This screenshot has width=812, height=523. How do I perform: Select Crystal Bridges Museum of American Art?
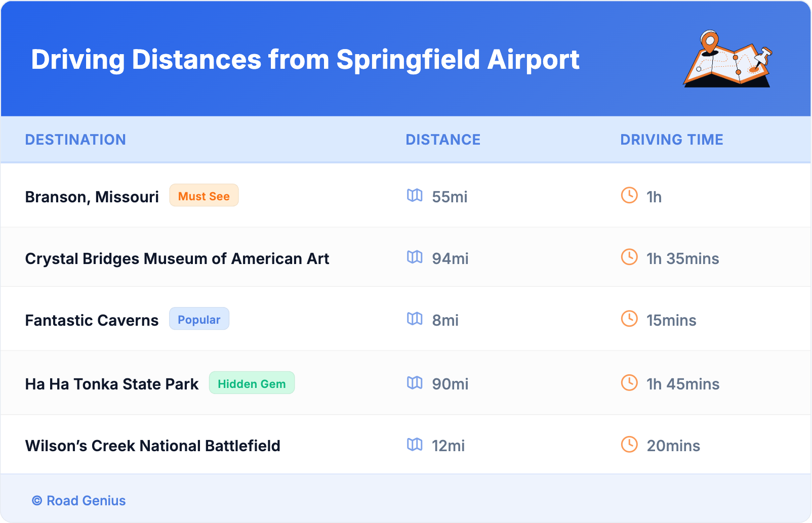pos(177,259)
